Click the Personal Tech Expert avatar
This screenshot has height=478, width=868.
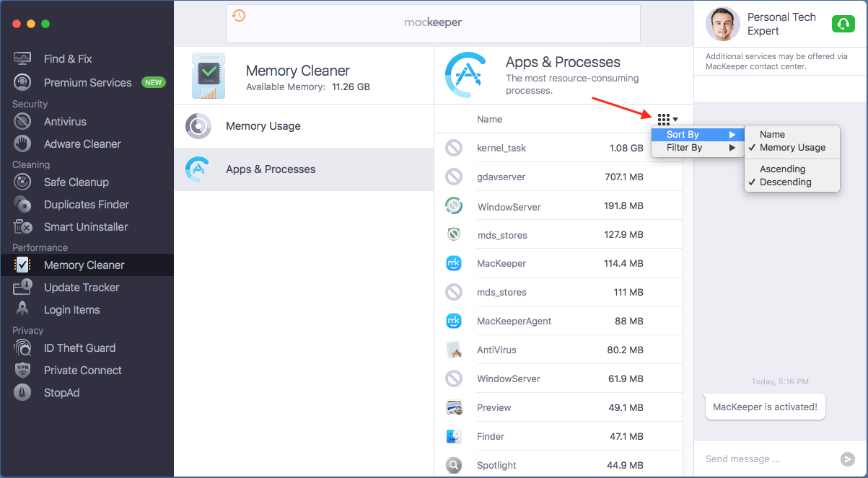(x=722, y=24)
